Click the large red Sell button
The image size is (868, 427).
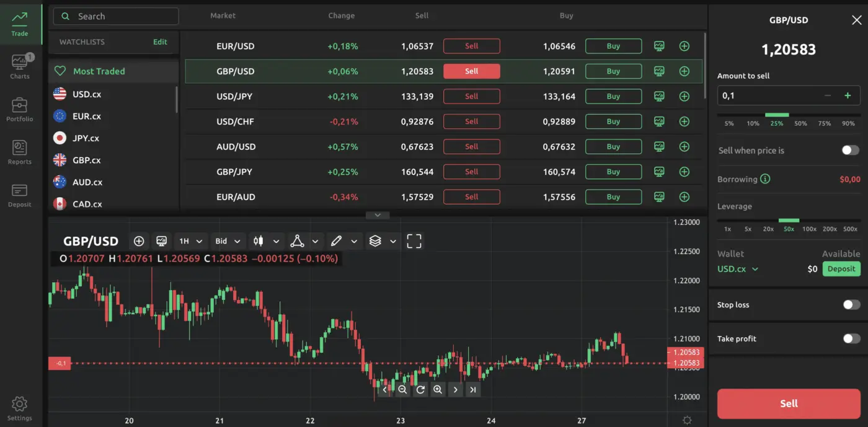(x=789, y=403)
